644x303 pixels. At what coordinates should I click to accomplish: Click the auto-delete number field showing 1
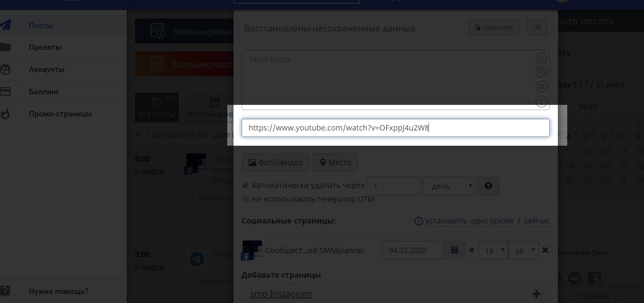pos(393,186)
